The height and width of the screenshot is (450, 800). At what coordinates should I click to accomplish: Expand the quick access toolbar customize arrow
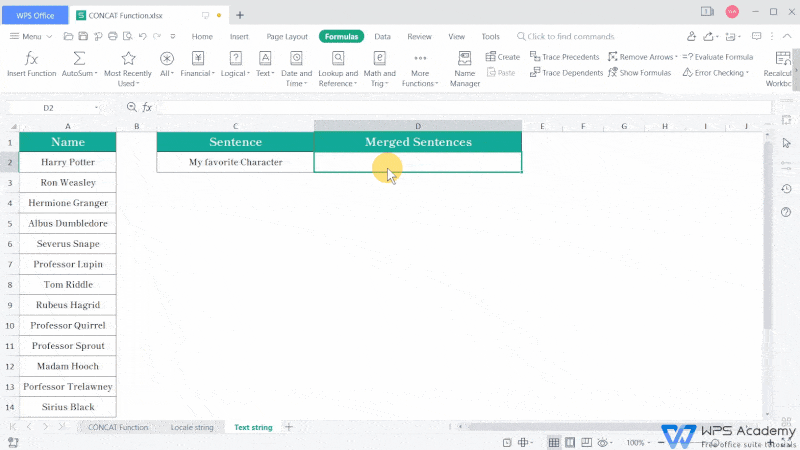click(x=172, y=37)
